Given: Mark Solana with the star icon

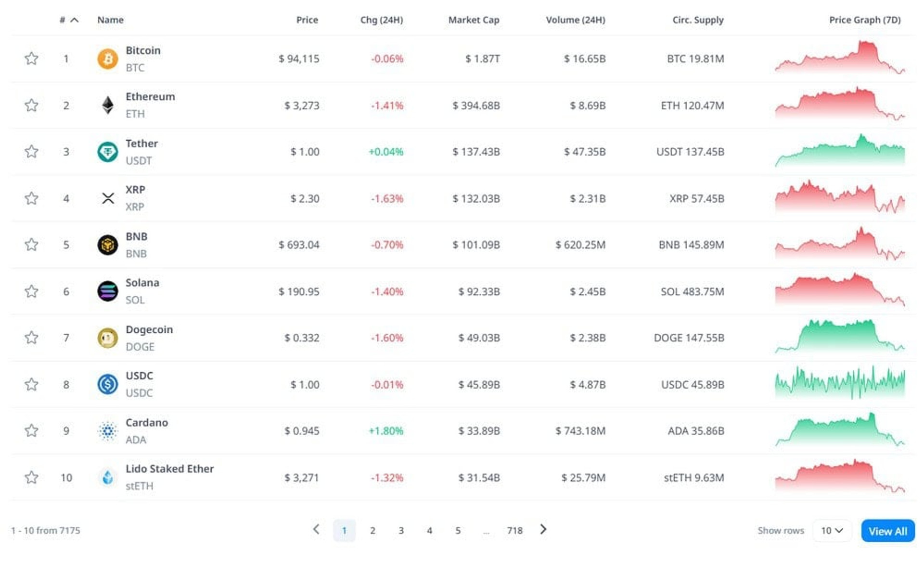Looking at the screenshot, I should (31, 291).
